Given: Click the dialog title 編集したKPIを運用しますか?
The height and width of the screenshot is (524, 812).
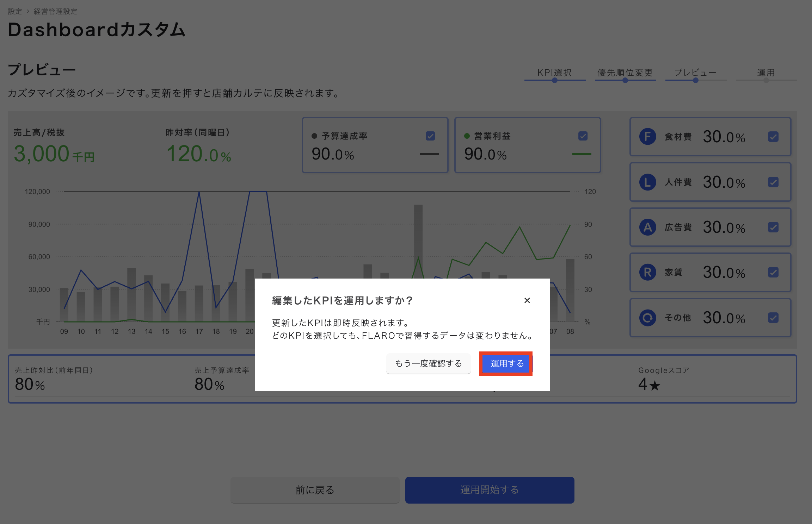Looking at the screenshot, I should click(x=342, y=300).
